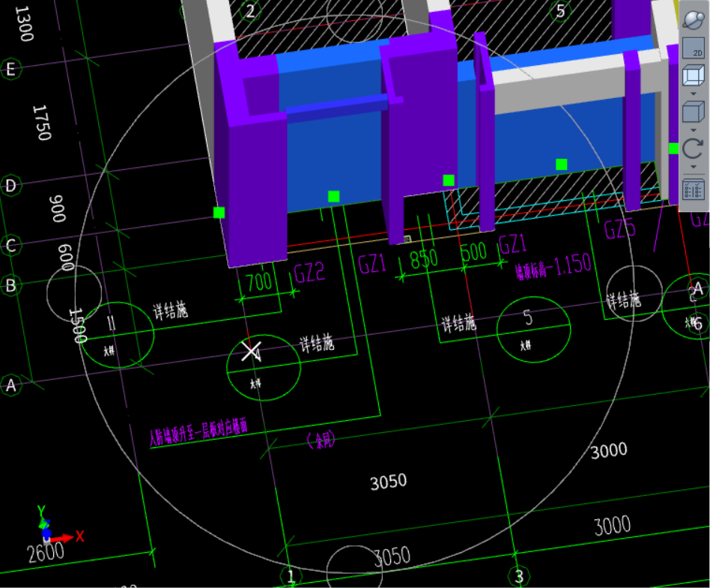
Task: Select the wireframe cube display style
Action: 694,75
